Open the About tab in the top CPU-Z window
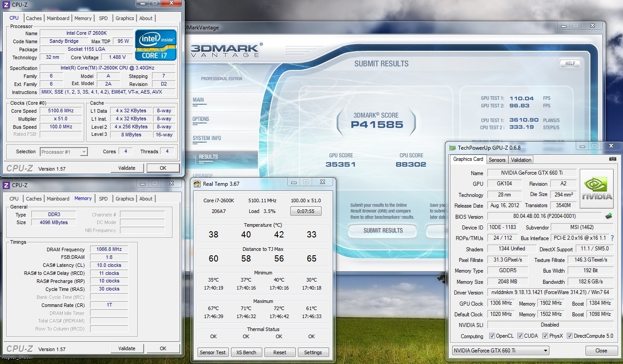 pyautogui.click(x=146, y=18)
